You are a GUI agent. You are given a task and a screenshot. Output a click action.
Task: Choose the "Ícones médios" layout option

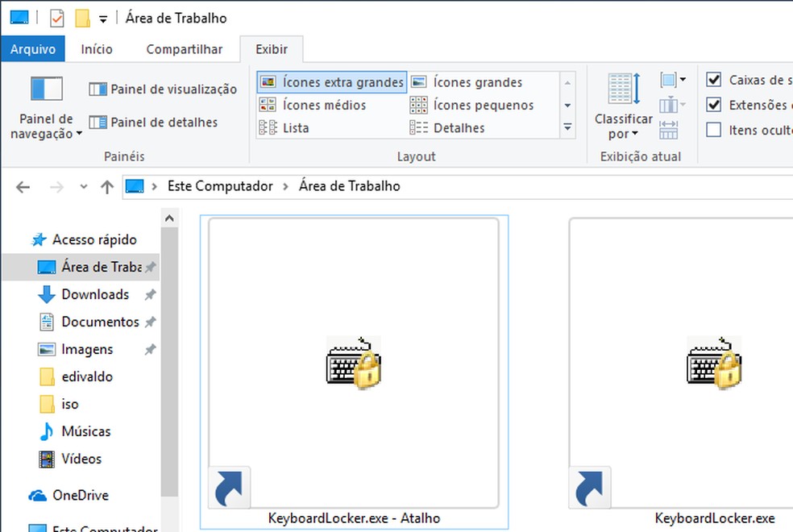(x=315, y=105)
